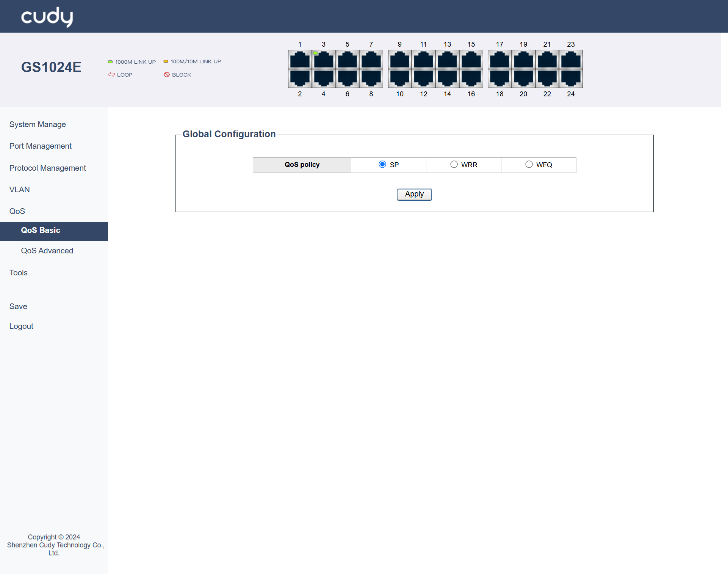The height and width of the screenshot is (575, 728).
Task: Click port 22 icon on switch panel
Action: pyautogui.click(x=547, y=78)
